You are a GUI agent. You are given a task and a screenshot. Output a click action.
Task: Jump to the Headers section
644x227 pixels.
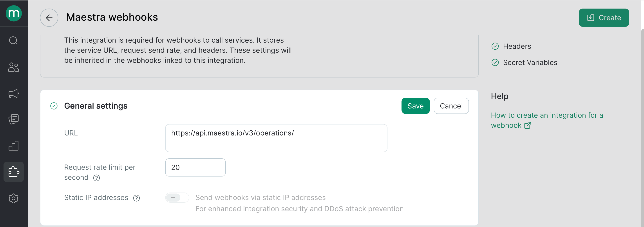pyautogui.click(x=517, y=46)
